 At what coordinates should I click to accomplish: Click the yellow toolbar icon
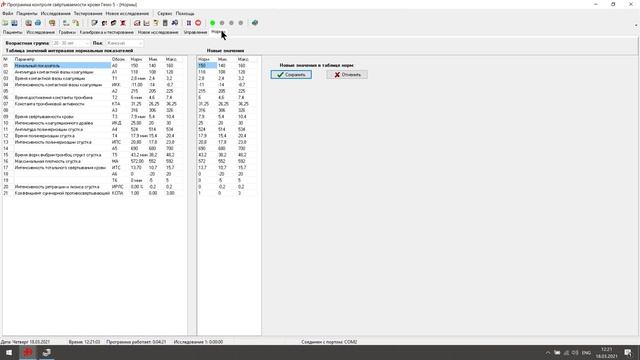pos(52,23)
